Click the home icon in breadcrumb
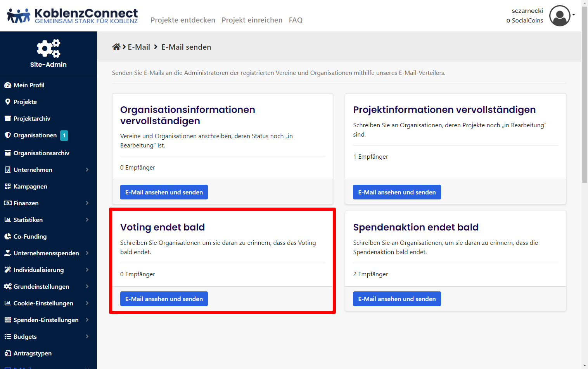588x369 pixels. coord(116,47)
